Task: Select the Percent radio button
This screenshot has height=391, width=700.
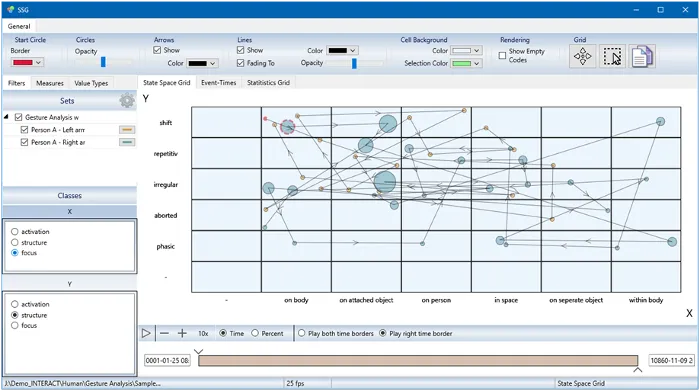Action: (x=255, y=333)
